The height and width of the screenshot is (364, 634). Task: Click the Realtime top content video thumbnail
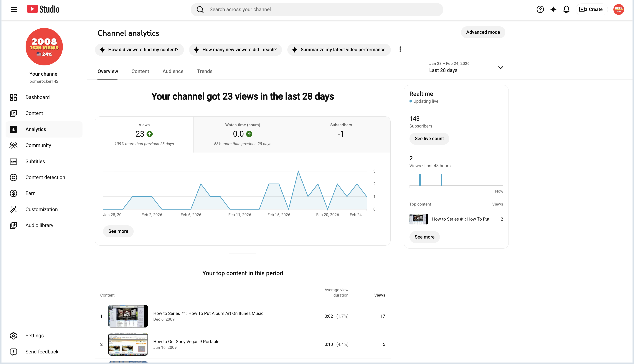tap(419, 219)
